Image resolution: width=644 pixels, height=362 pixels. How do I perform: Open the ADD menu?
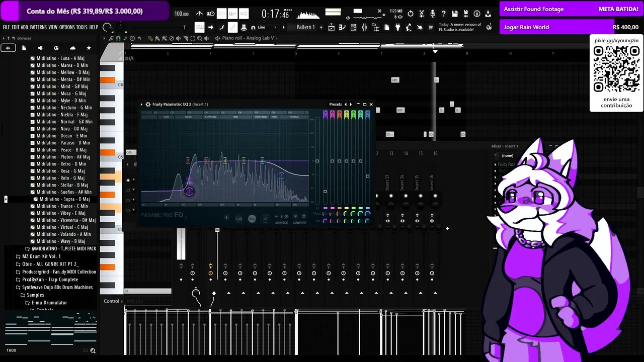click(x=24, y=27)
